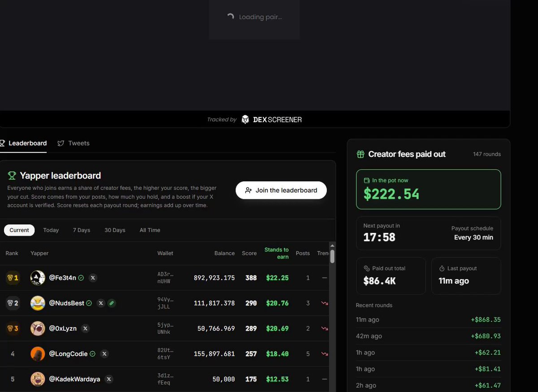Click the @0xLyzn avatar thumbnail
This screenshot has width=538, height=392.
click(38, 328)
